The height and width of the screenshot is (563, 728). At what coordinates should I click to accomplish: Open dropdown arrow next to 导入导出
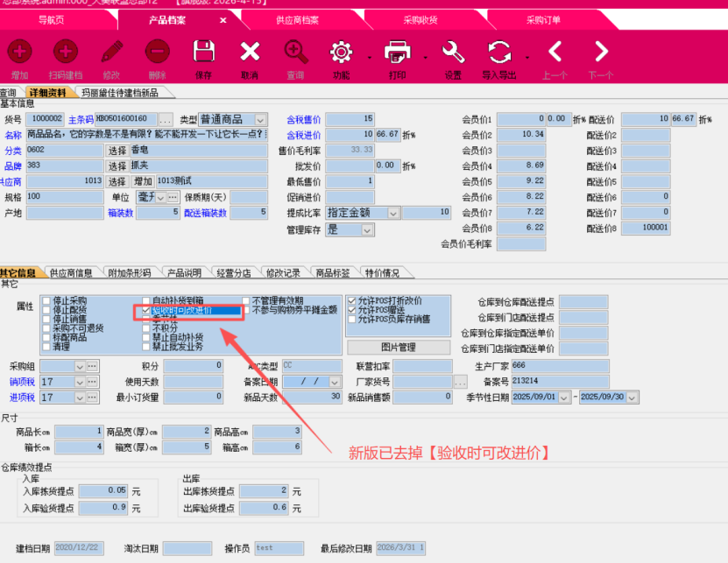527,58
